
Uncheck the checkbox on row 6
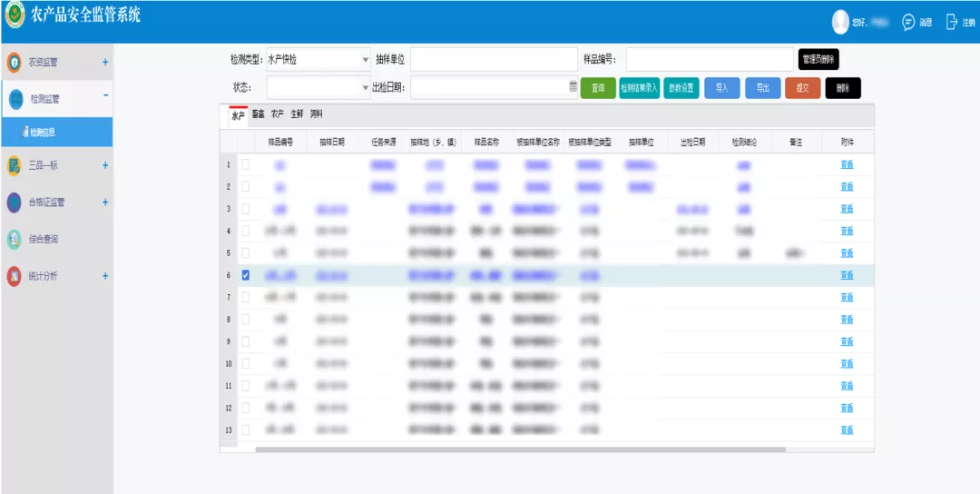pyautogui.click(x=245, y=275)
